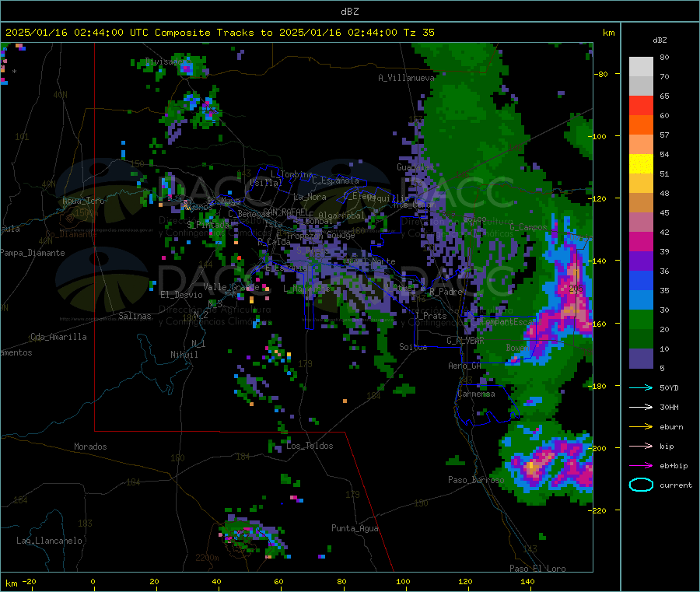The width and height of the screenshot is (700, 592).
Task: Pick the dark green swatch between 20 and 10 dBZ
Action: 641,339
